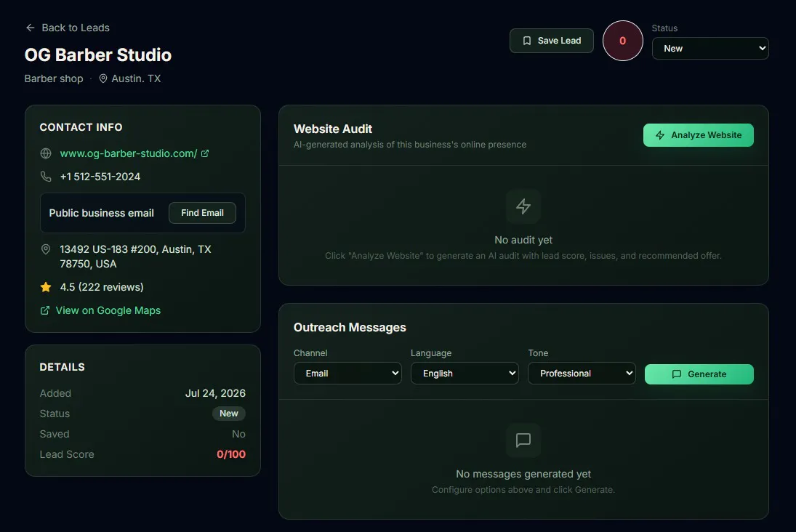Click the Outreach Messages heading

point(350,328)
